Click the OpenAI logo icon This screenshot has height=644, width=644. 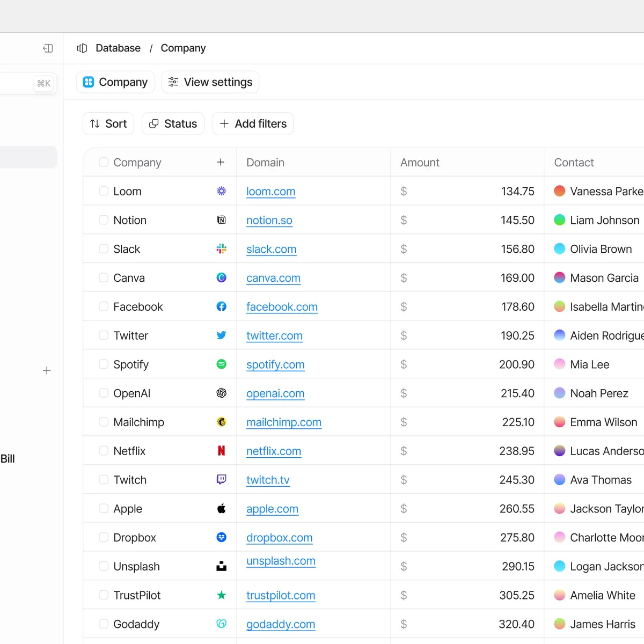(x=221, y=393)
